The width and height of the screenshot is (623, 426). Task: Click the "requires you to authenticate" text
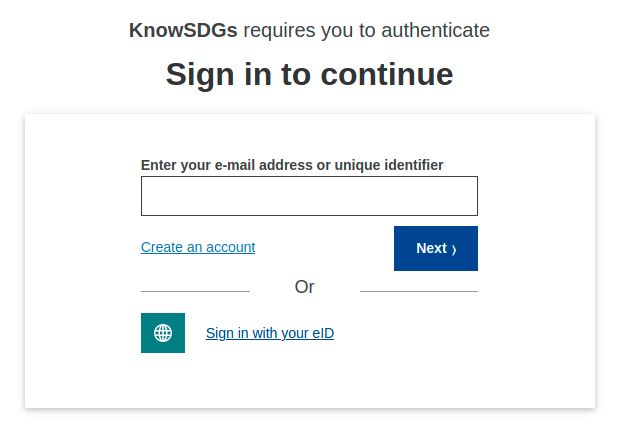pyautogui.click(x=366, y=30)
